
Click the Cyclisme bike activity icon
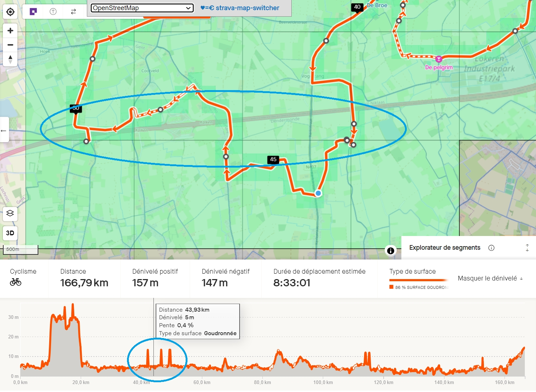16,282
